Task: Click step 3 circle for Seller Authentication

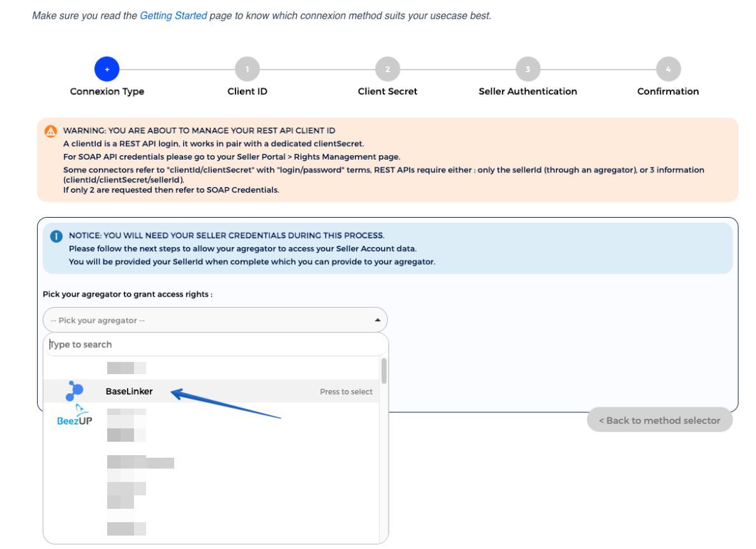Action: (528, 69)
